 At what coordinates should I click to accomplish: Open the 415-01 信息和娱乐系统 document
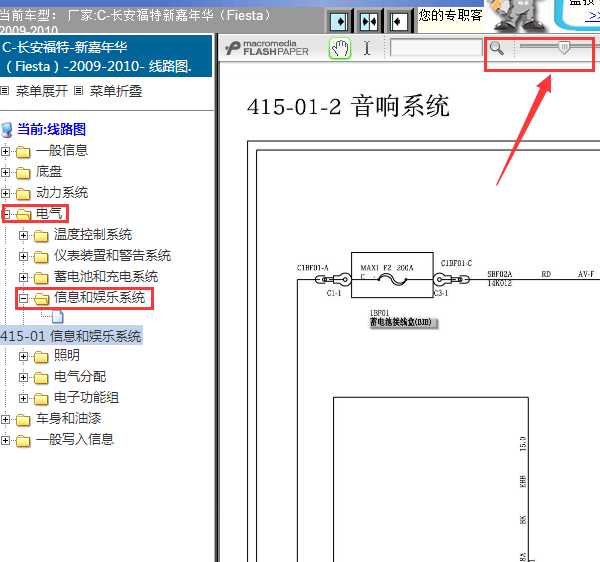(x=71, y=336)
